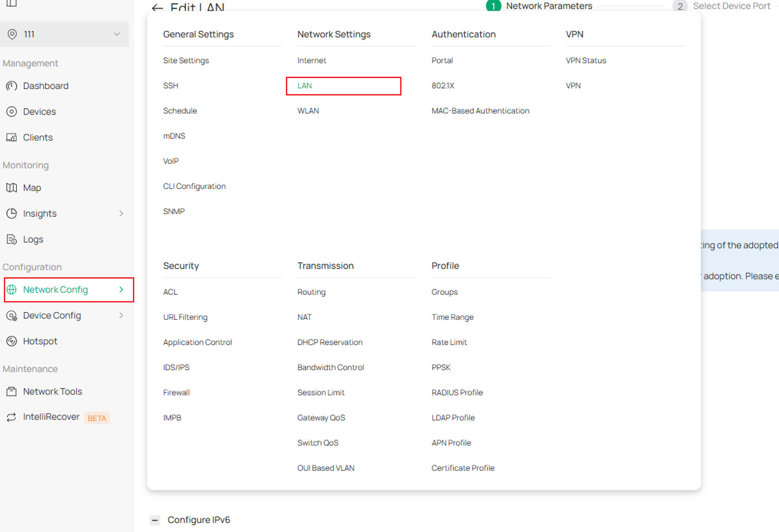Screen dimensions: 779x532
Task: Open the VPN link below VPN Status
Action: click(573, 85)
